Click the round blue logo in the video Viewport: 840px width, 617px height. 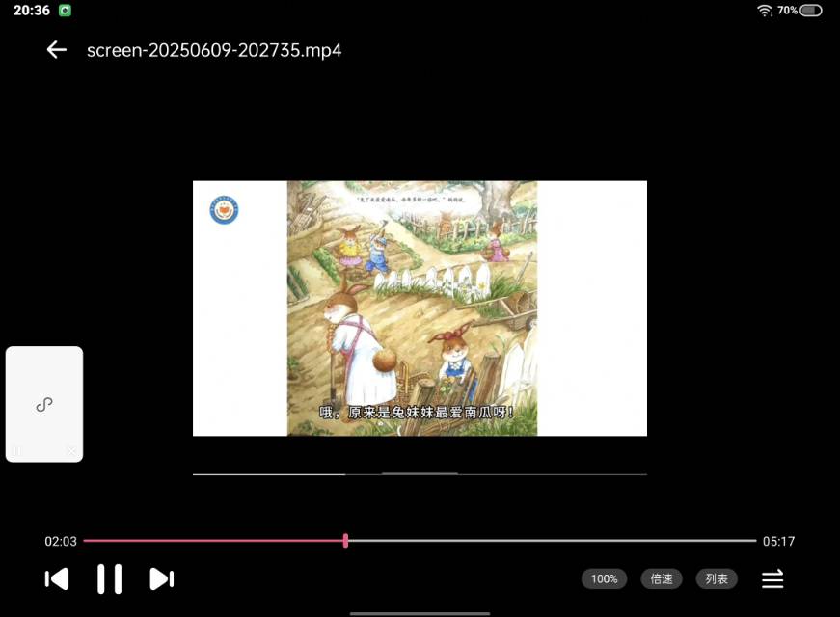pos(224,209)
